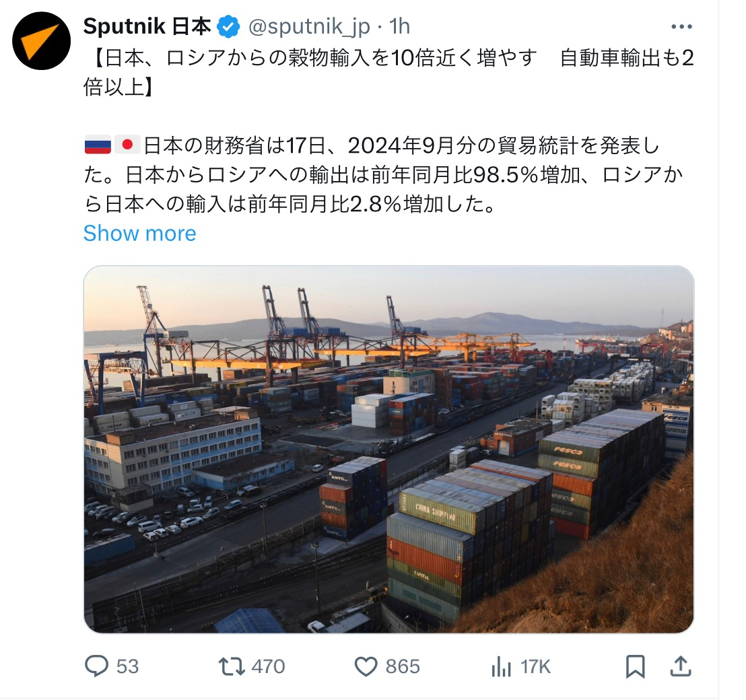Open the 1h timestamp link
The height and width of the screenshot is (700, 746).
pyautogui.click(x=400, y=27)
